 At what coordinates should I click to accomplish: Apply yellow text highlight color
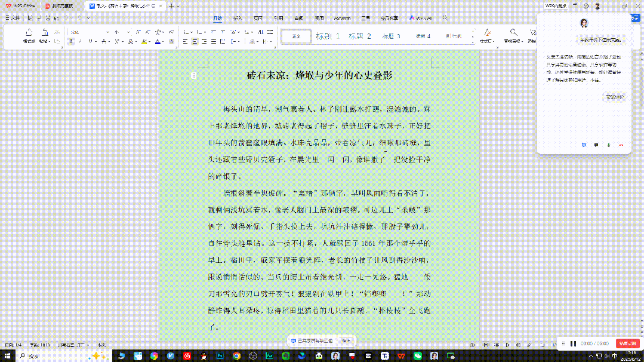click(x=144, y=41)
